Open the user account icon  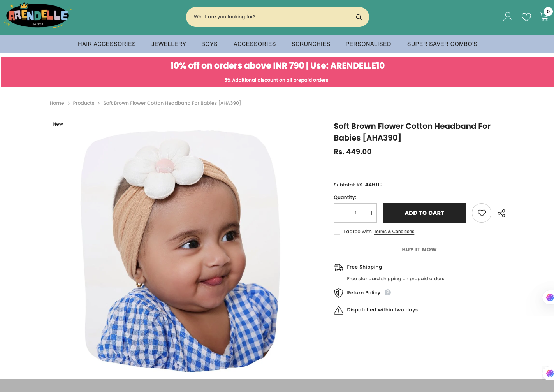[508, 17]
